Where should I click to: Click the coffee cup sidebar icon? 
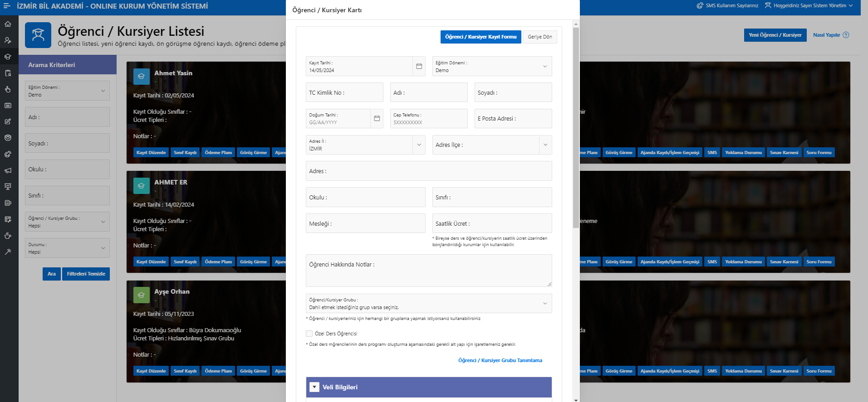click(x=8, y=236)
